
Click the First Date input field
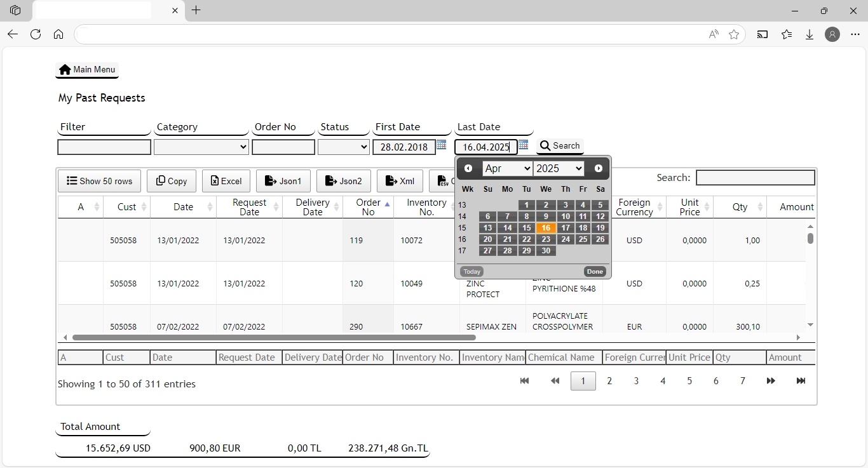[x=404, y=147]
